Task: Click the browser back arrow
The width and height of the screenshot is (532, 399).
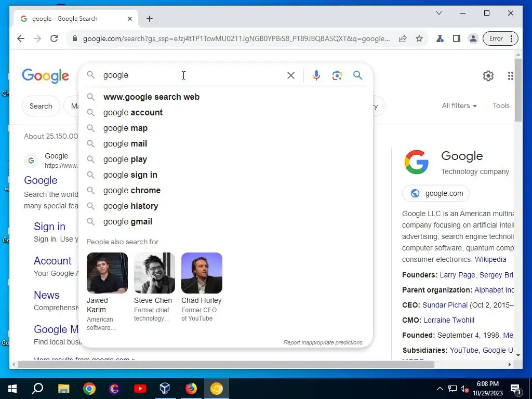Action: [x=21, y=38]
